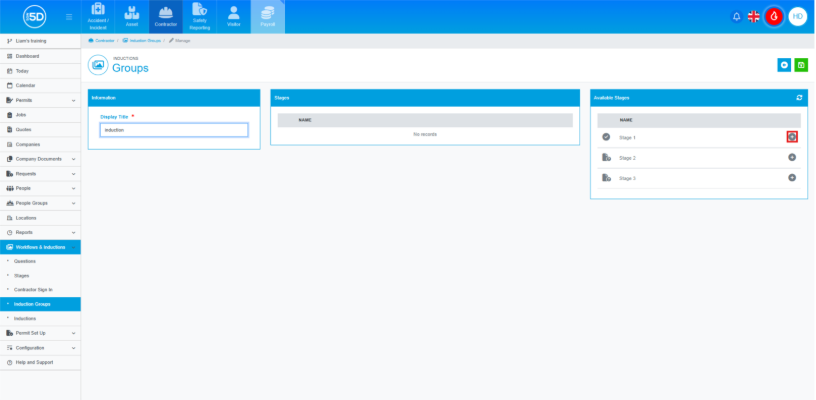Add Stage 1 with the plus icon
816x400 pixels.
792,137
